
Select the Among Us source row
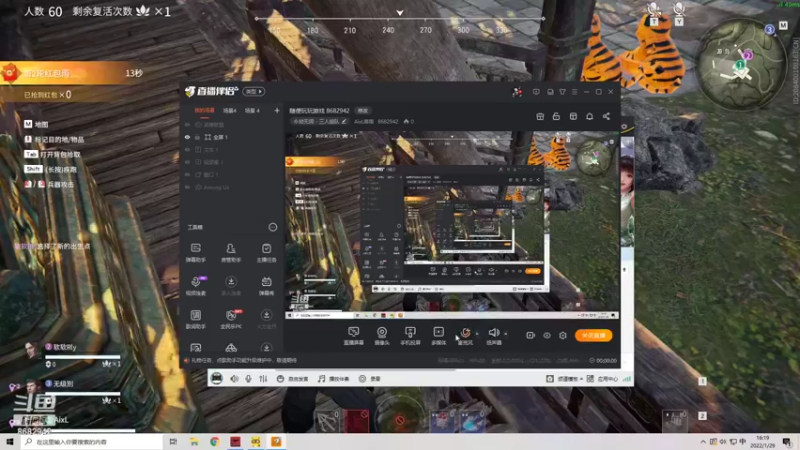coord(232,187)
